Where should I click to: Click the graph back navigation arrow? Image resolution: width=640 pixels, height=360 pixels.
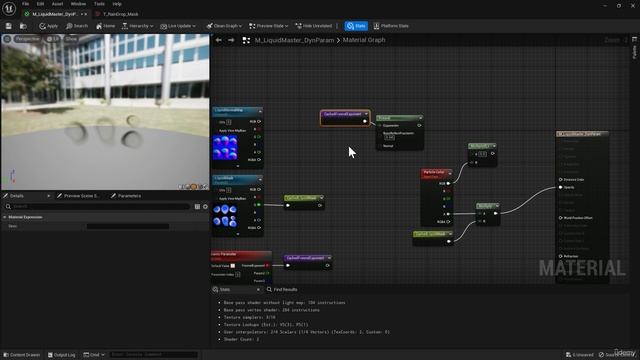[x=219, y=40]
